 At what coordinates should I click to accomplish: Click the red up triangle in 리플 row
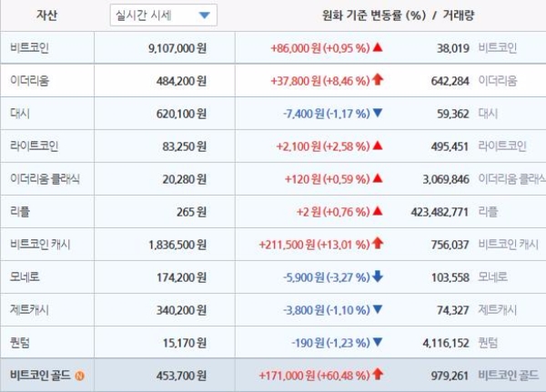378,211
